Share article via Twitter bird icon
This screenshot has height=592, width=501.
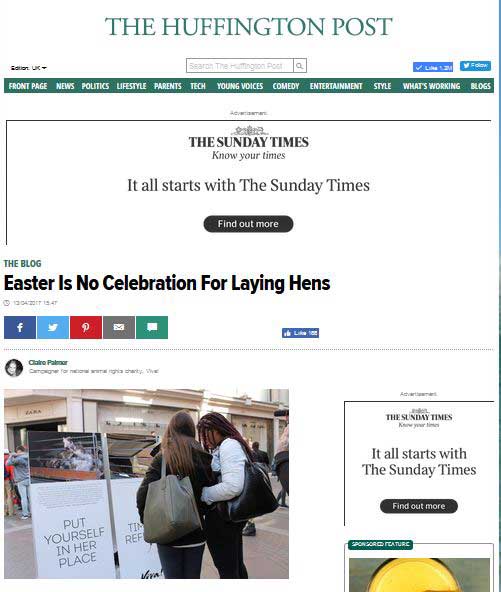pyautogui.click(x=53, y=327)
